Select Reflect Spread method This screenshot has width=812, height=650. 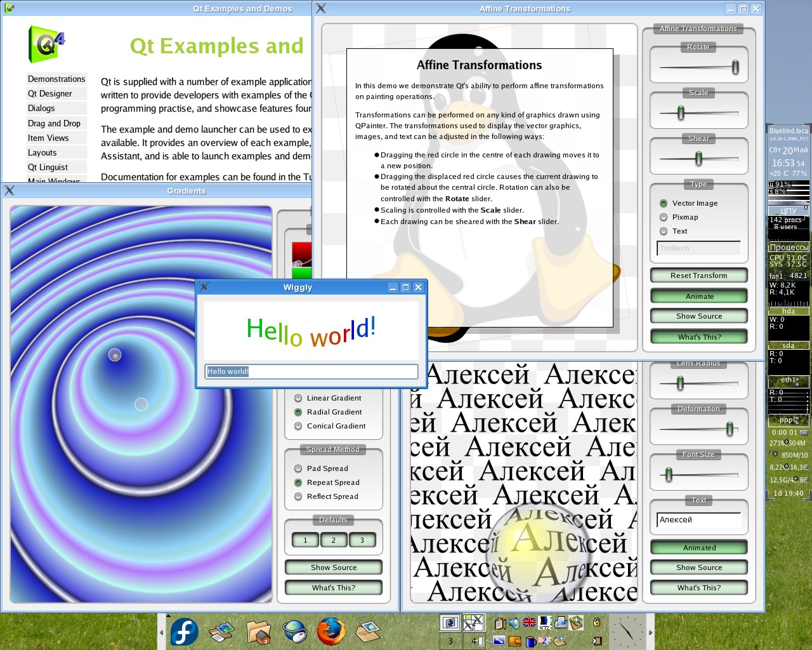(326, 496)
